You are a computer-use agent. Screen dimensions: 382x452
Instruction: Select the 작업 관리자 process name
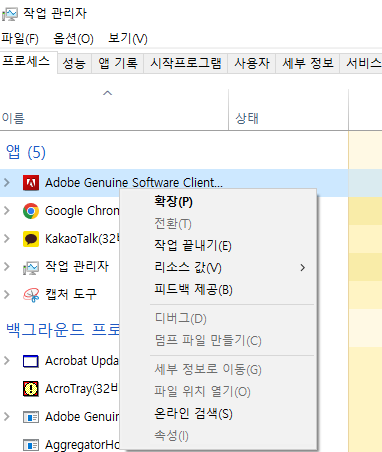tap(77, 266)
